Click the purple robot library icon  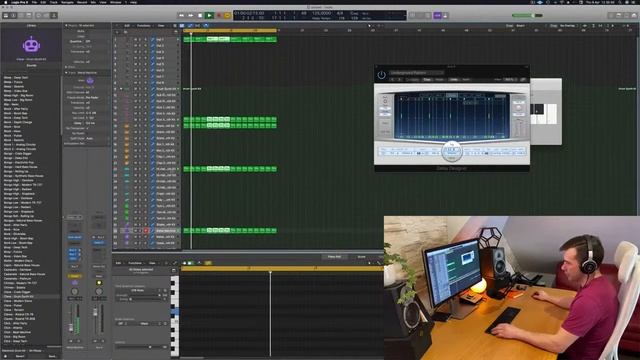click(31, 44)
